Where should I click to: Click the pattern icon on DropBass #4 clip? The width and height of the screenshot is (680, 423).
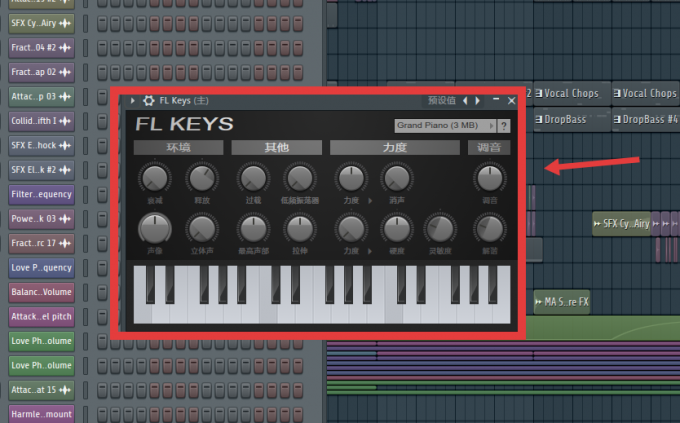[617, 119]
